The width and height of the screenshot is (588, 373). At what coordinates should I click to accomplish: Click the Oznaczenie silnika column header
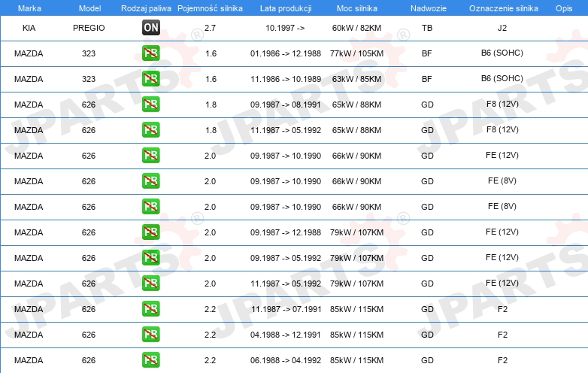tap(503, 8)
